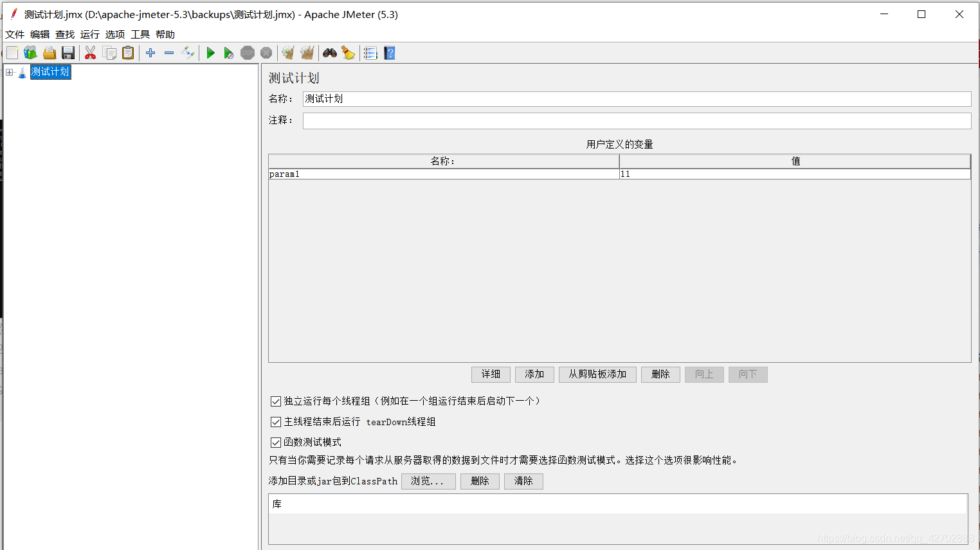980x550 pixels.
Task: Open the 运行 menu
Action: coord(89,34)
